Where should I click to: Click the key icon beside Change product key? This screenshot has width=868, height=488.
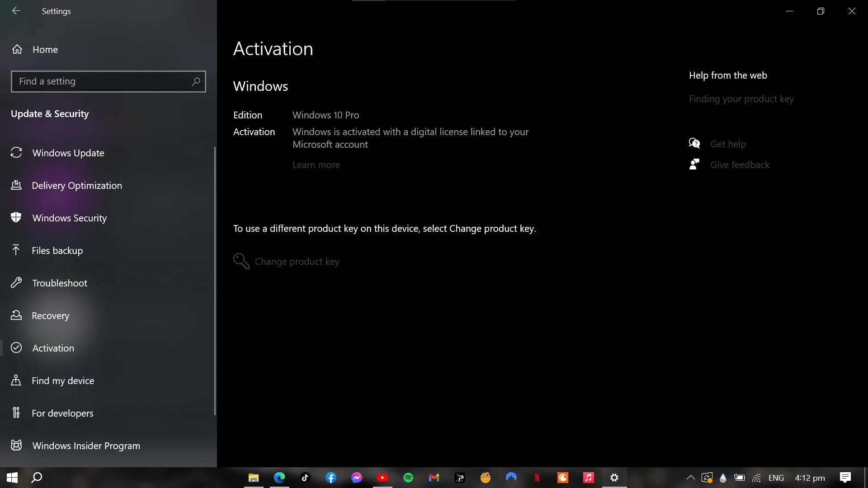click(241, 261)
